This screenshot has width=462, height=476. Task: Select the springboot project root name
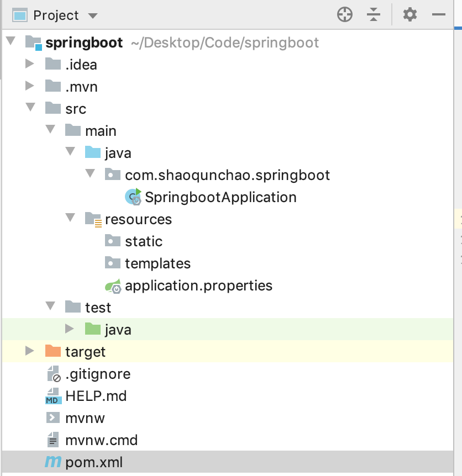click(84, 43)
